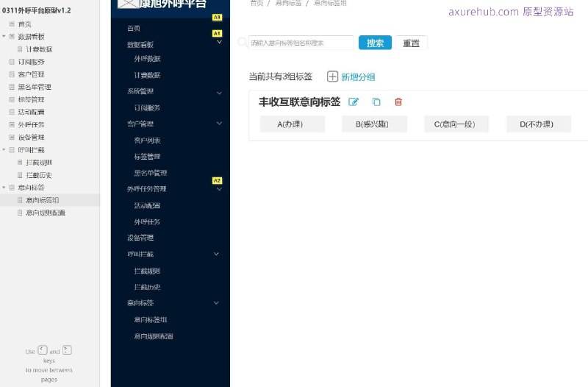Open 意向标签组 in the dark sidebar
Image resolution: width=588 pixels, height=387 pixels.
151,320
